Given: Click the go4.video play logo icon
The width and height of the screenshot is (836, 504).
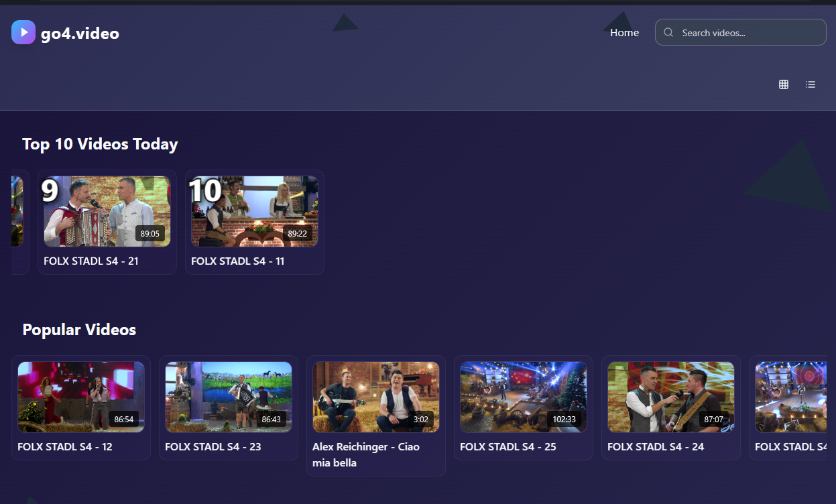Looking at the screenshot, I should [x=23, y=32].
